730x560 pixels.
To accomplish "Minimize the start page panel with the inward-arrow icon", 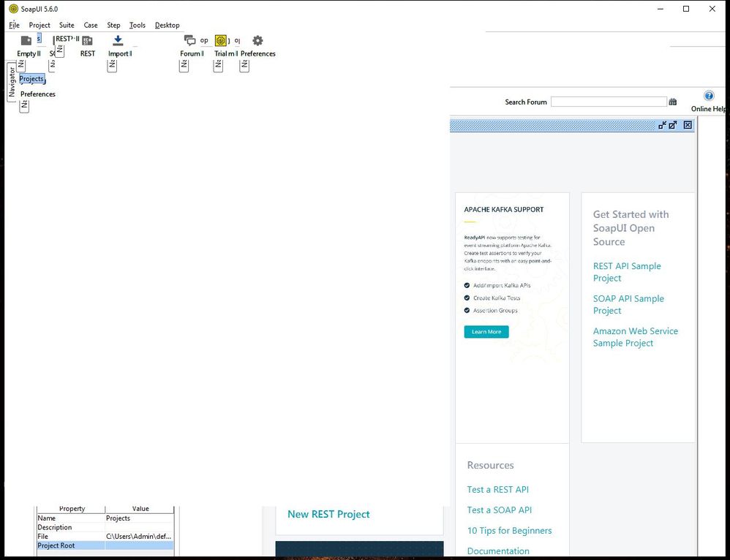I will (662, 125).
